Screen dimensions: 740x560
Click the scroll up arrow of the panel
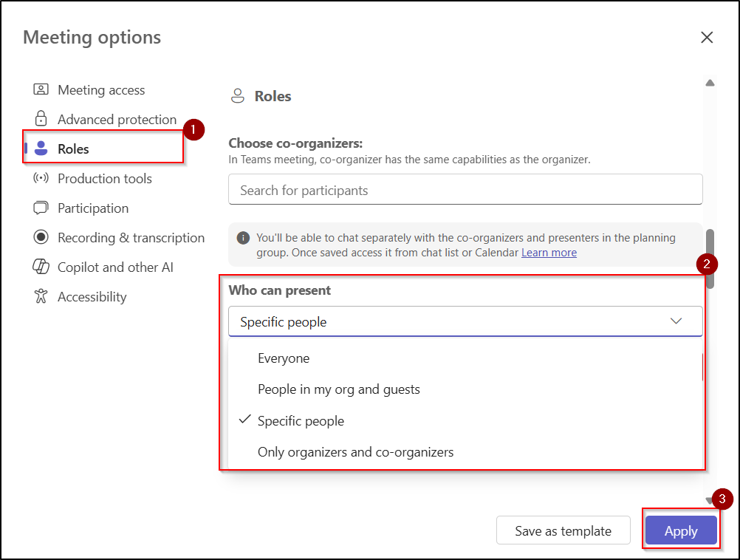pyautogui.click(x=710, y=83)
